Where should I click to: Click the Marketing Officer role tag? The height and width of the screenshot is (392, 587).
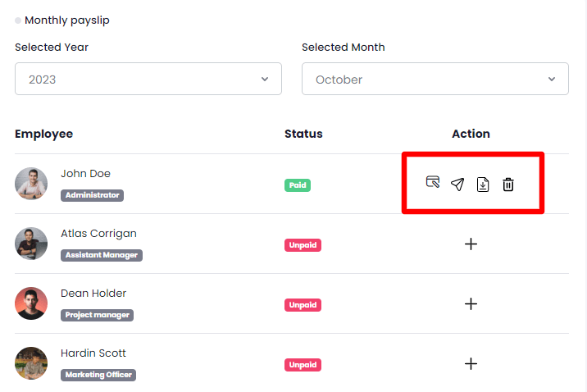click(x=98, y=375)
